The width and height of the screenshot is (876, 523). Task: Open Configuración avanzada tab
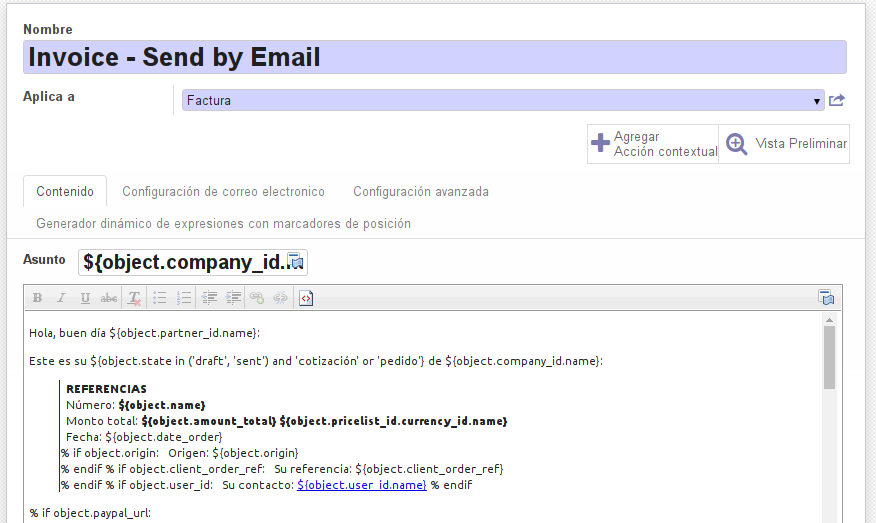click(421, 192)
